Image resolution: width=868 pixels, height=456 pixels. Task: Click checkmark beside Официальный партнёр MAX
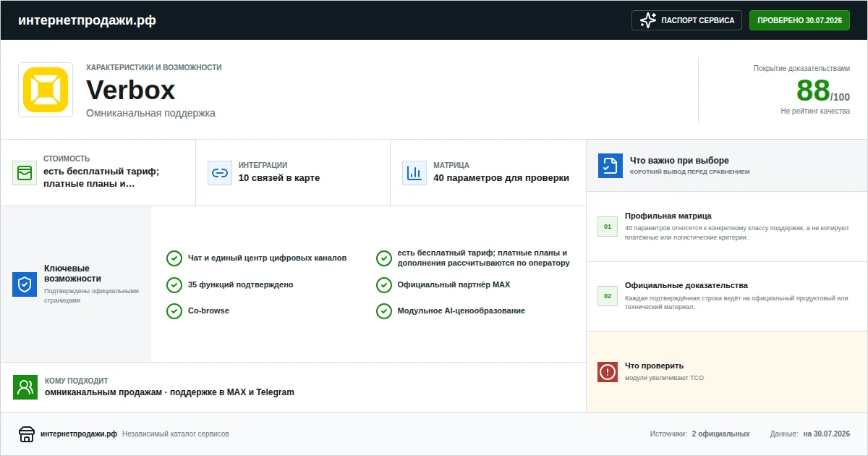tap(384, 285)
